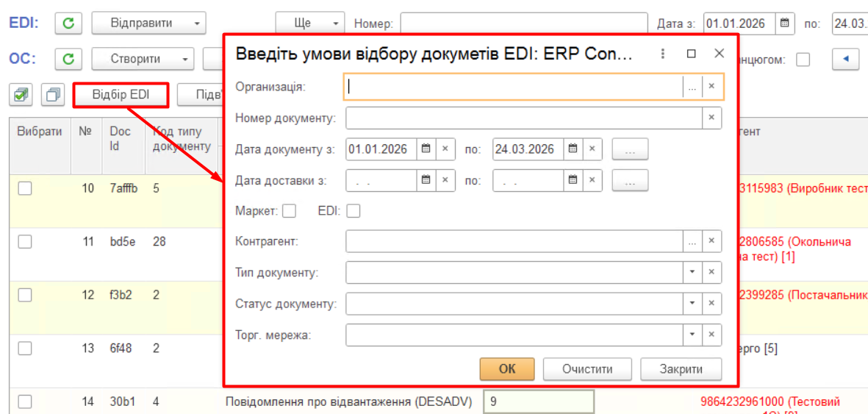The width and height of the screenshot is (868, 414).
Task: Click the green refresh icon beside ОС
Action: point(68,59)
